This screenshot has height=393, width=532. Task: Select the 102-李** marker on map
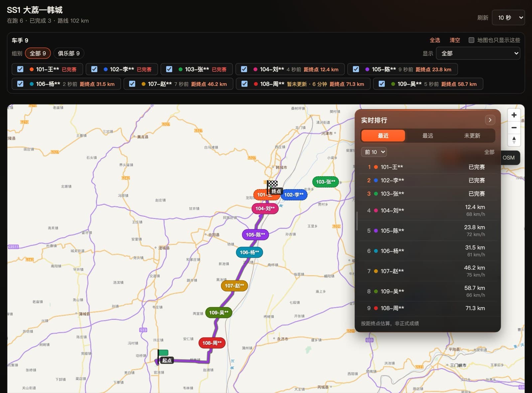pyautogui.click(x=294, y=195)
